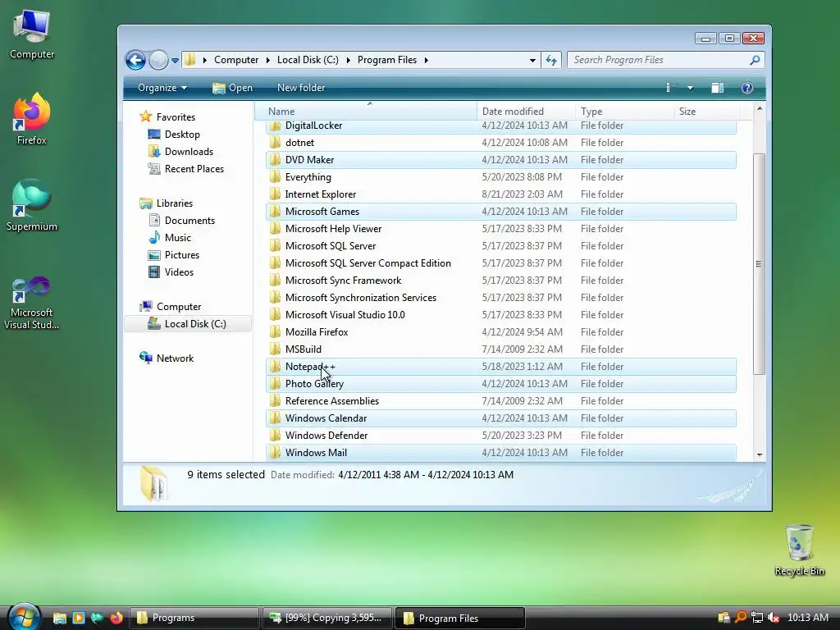Click the Internet Explorer folder icon
This screenshot has width=840, height=630.
276,194
